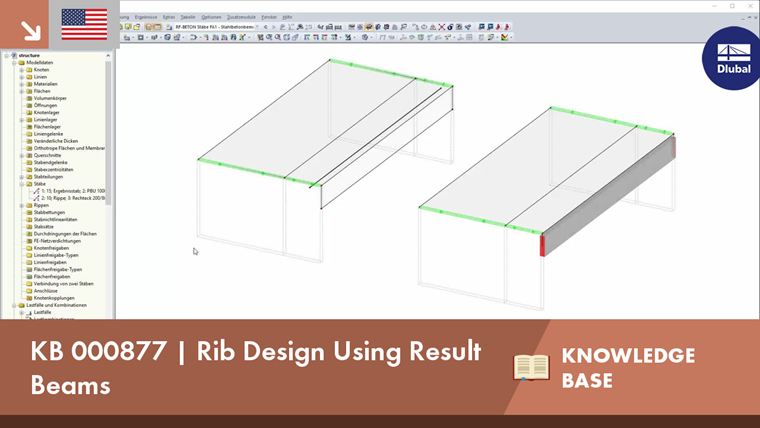760x428 pixels.
Task: Select the Lastfälle tree item
Action: pos(42,313)
